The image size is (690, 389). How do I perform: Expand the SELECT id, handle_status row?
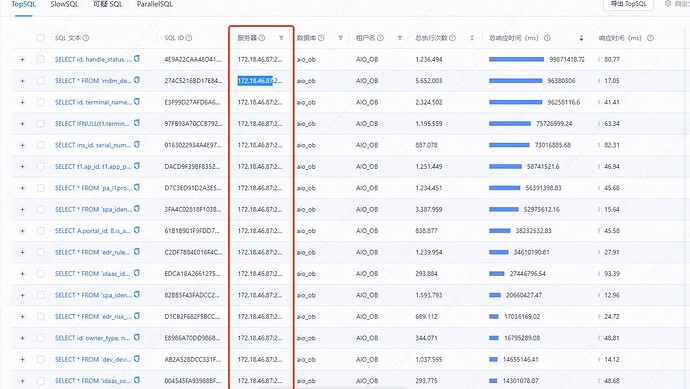(x=22, y=59)
